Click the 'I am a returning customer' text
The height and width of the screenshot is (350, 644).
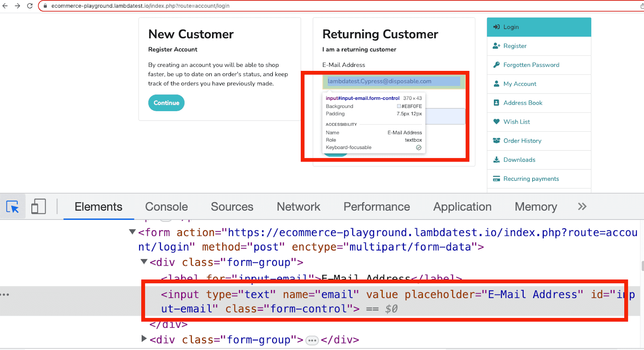(359, 50)
